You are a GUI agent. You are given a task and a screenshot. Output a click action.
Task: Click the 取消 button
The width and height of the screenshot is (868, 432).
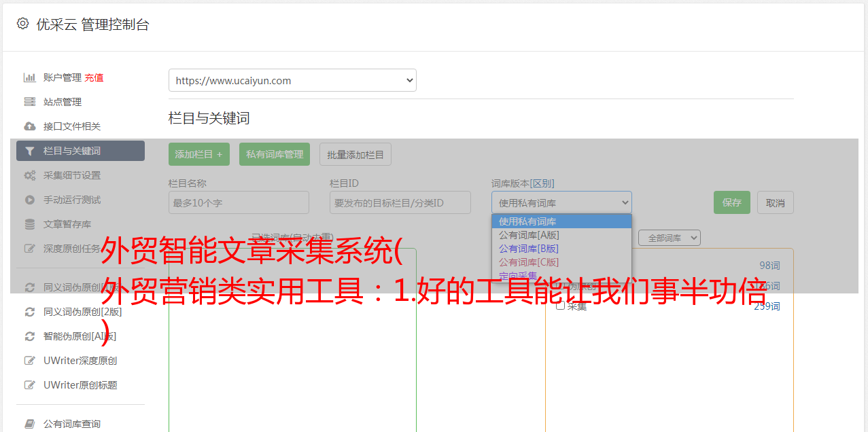pos(776,202)
